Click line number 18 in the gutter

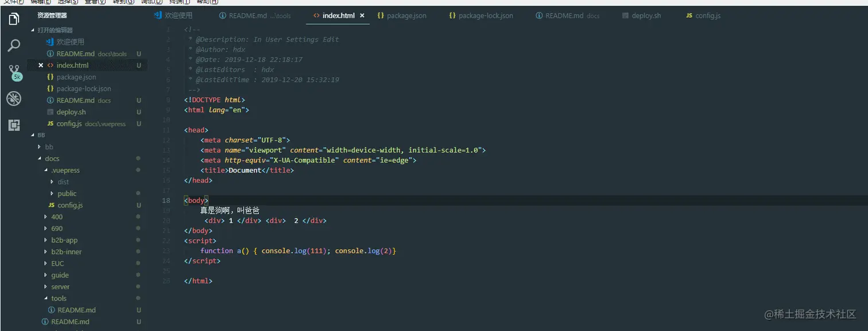click(x=166, y=200)
